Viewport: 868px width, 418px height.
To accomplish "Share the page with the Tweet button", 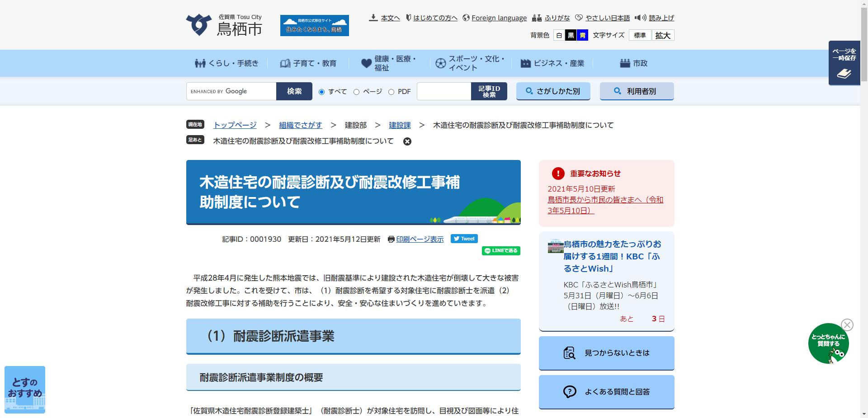I will point(464,238).
